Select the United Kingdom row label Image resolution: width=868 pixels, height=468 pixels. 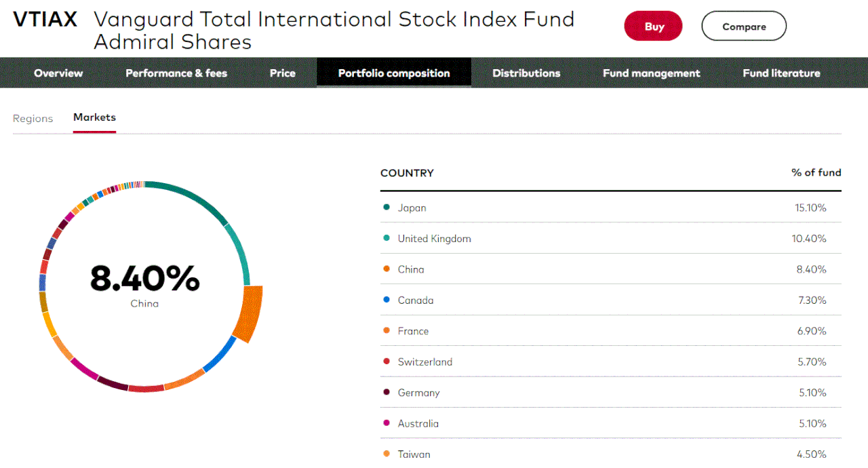434,239
